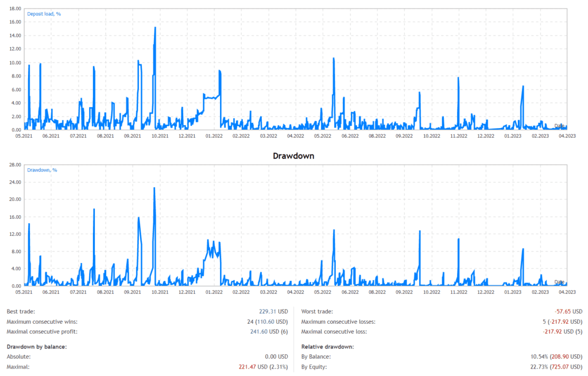The height and width of the screenshot is (376, 588).
Task: Click the "Deposit load, %" chart legend label
Action: (44, 14)
